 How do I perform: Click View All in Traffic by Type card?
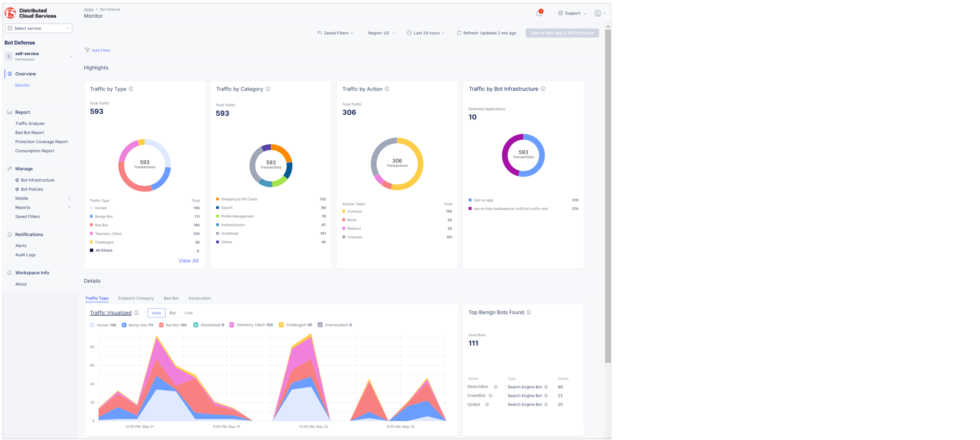[x=188, y=261]
